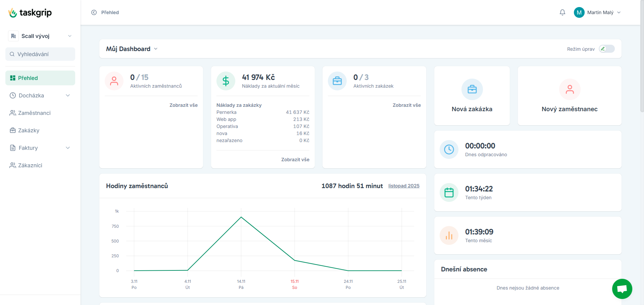Click the calendar icon for Tento týden

pyautogui.click(x=449, y=192)
